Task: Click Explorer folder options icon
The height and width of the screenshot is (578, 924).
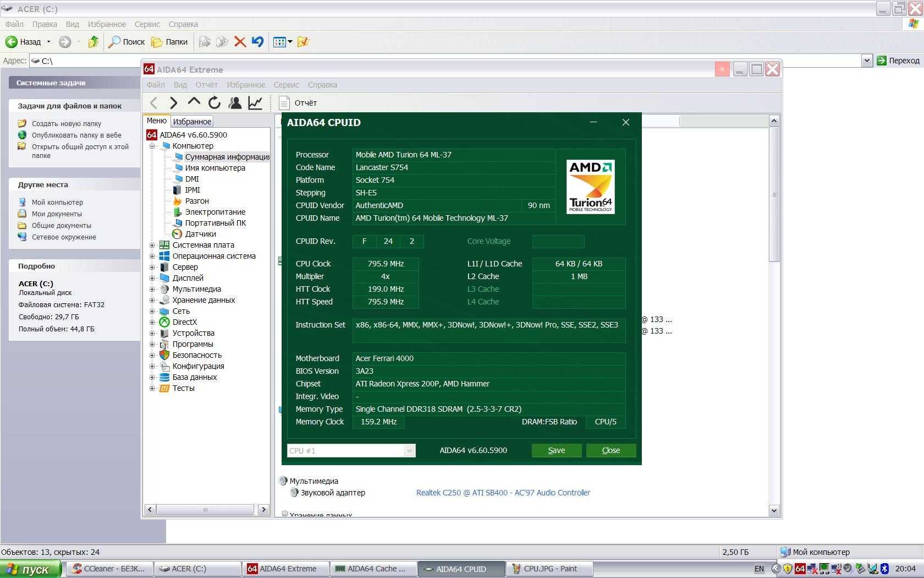Action: click(303, 42)
